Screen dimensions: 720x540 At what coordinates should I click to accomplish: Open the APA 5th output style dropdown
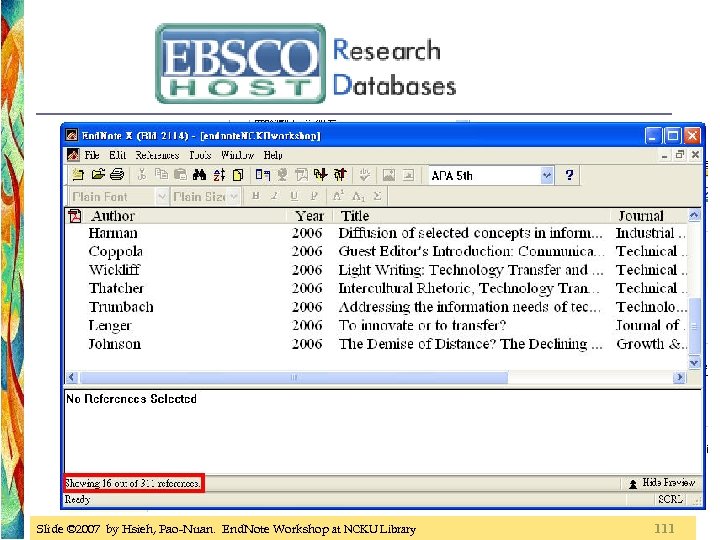pyautogui.click(x=546, y=175)
